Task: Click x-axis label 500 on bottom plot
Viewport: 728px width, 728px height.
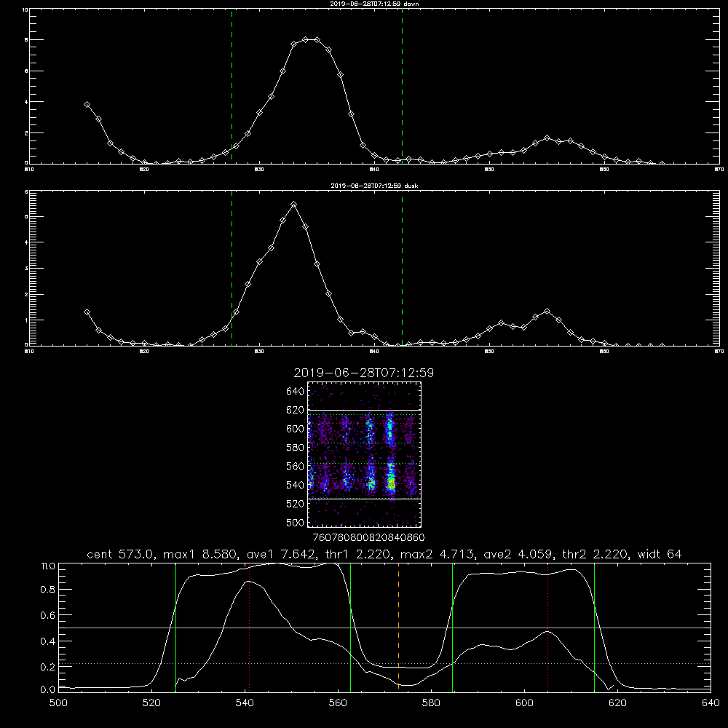Action: pyautogui.click(x=58, y=703)
